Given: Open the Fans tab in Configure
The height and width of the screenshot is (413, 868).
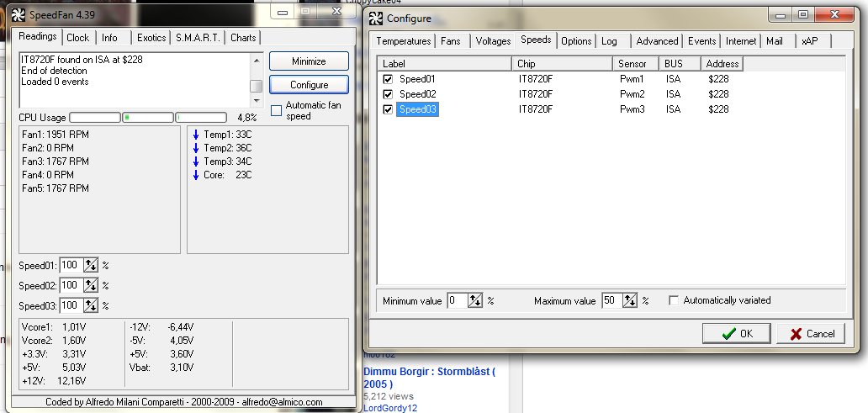Looking at the screenshot, I should point(451,41).
